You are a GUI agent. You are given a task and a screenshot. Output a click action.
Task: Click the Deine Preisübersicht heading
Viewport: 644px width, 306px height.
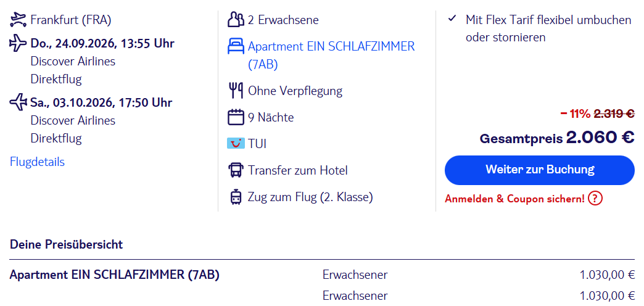point(66,244)
